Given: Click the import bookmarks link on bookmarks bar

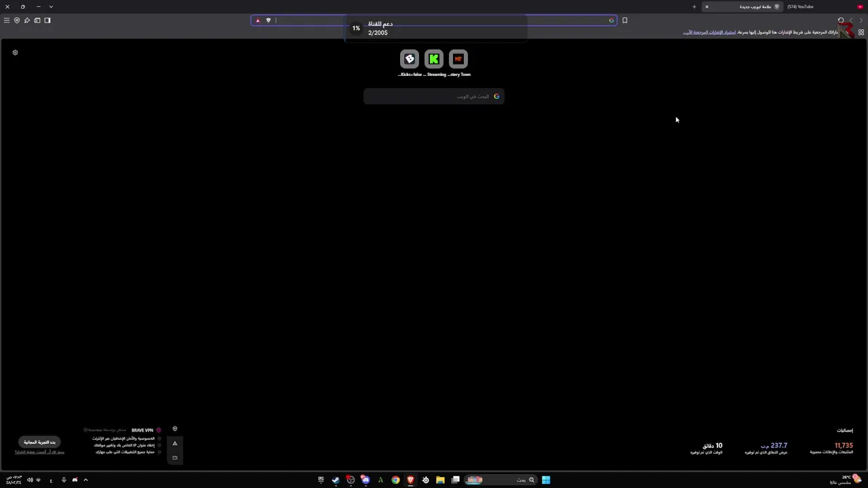Looking at the screenshot, I should (x=709, y=33).
